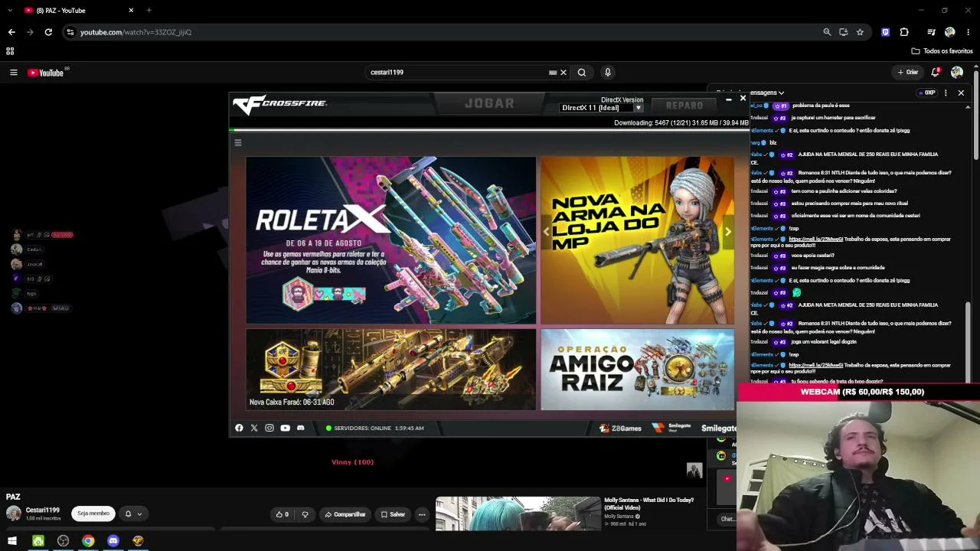The image size is (980, 551).
Task: Open more video actions menu
Action: (422, 514)
